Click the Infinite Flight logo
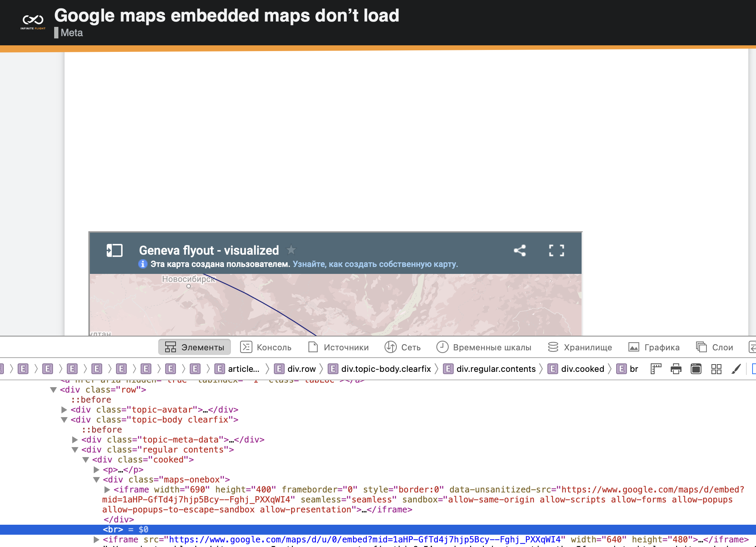The height and width of the screenshot is (547, 756). [33, 22]
